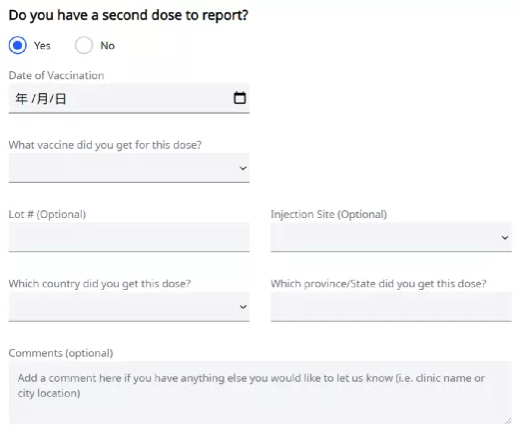This screenshot has height=429, width=520.
Task: Focus the province/State input field
Action: 391,307
